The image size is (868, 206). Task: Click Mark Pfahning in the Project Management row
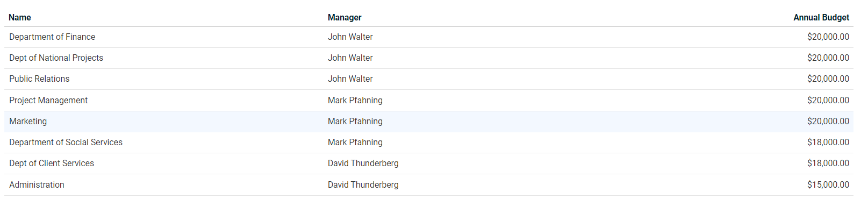(x=355, y=101)
